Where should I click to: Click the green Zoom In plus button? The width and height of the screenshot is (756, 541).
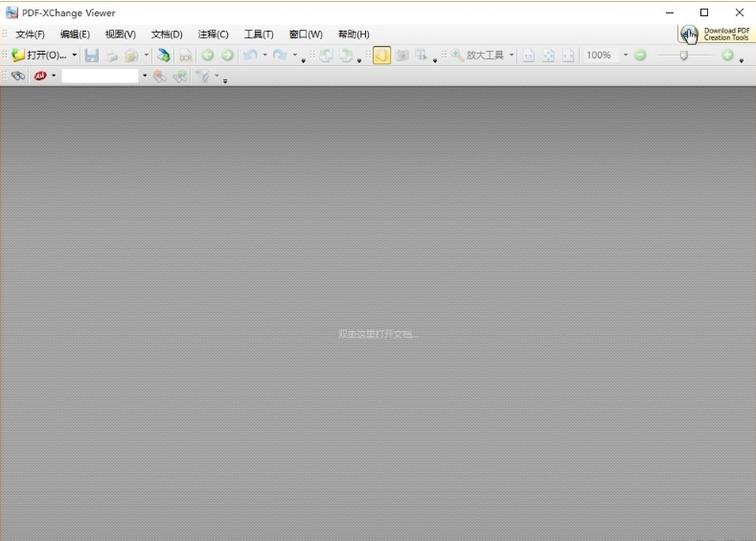coord(727,55)
